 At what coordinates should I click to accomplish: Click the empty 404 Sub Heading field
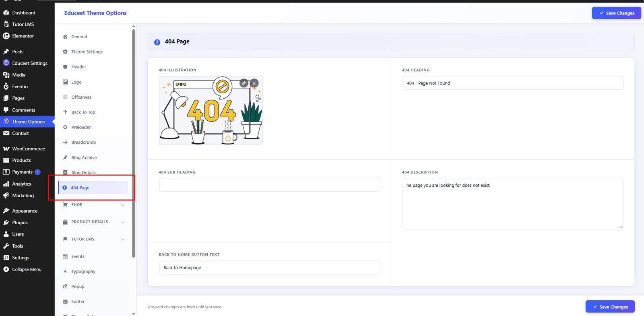click(x=269, y=185)
